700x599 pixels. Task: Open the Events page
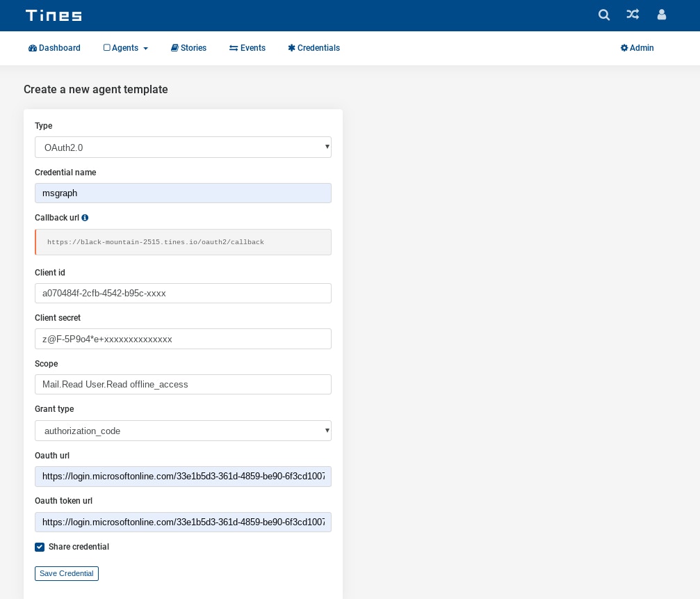click(247, 48)
